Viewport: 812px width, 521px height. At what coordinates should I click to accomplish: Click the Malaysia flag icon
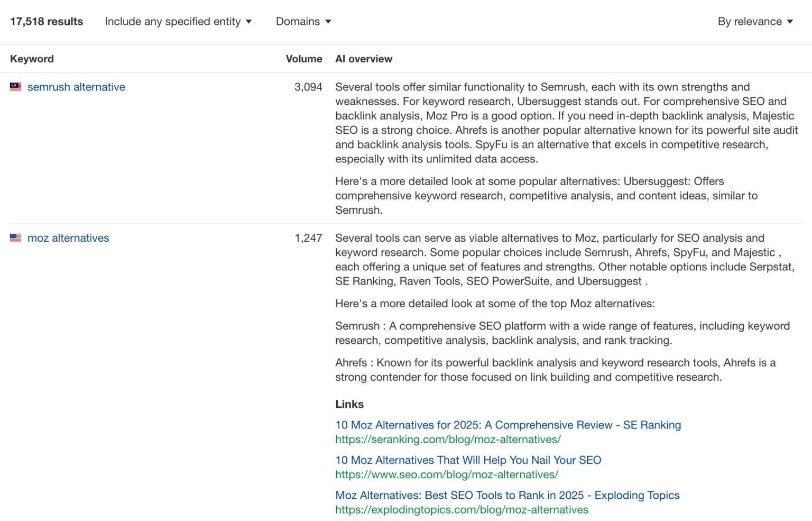pyautogui.click(x=15, y=87)
